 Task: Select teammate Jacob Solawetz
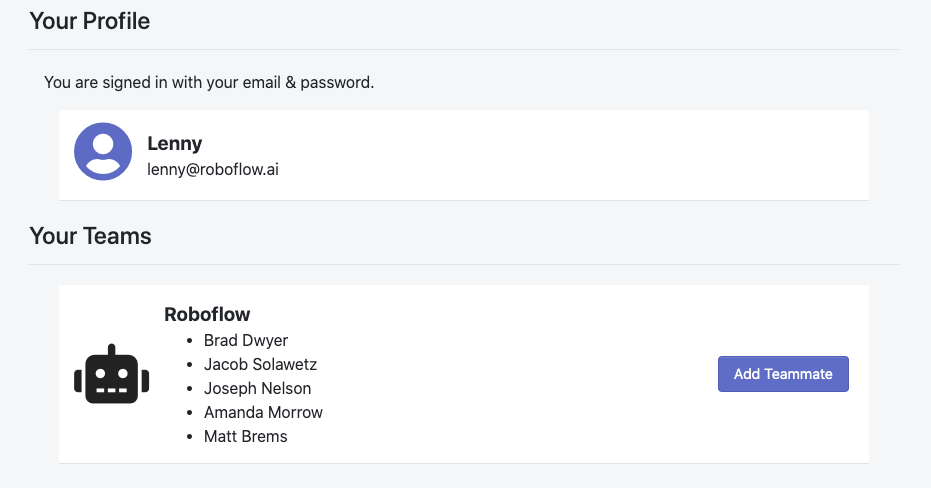point(260,365)
